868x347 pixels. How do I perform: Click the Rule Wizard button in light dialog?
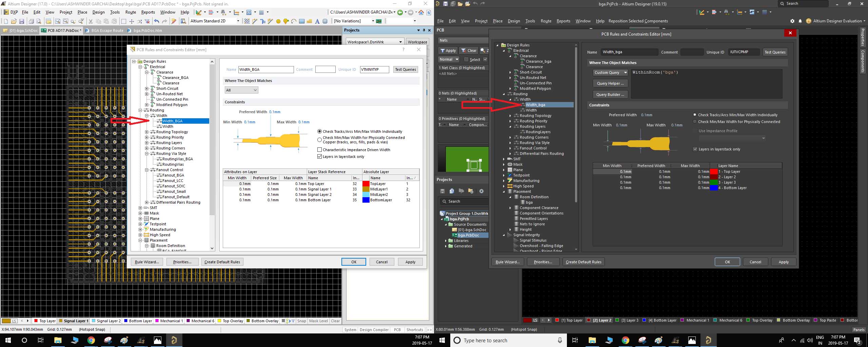pyautogui.click(x=147, y=262)
